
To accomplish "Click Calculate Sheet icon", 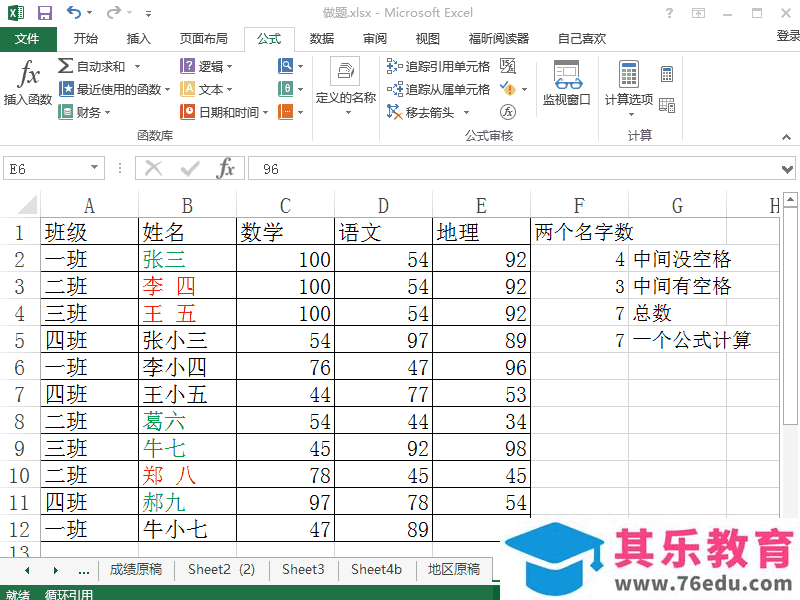I will point(666,105).
